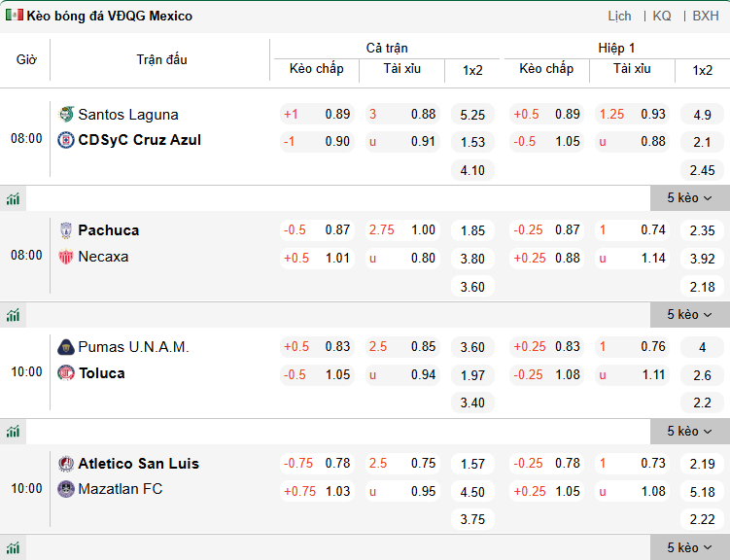This screenshot has height=560, width=730.
Task: Click the Santos Laguna team logo
Action: click(x=66, y=114)
